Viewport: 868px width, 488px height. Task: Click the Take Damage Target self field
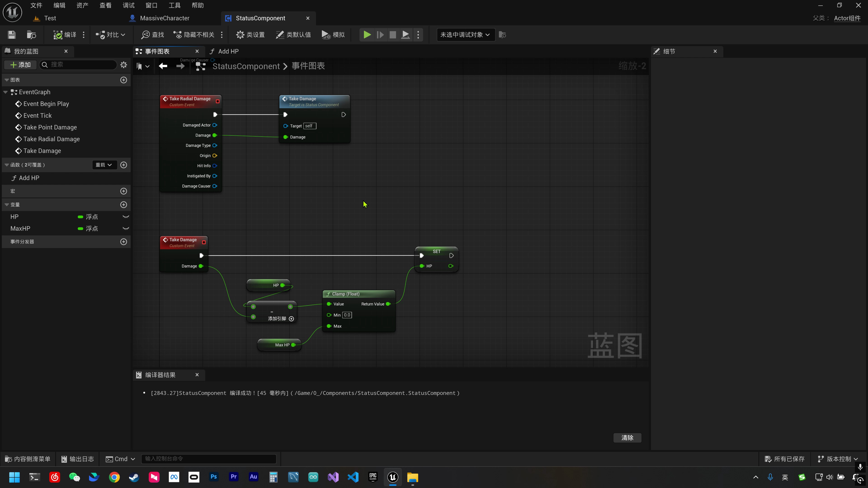click(309, 126)
